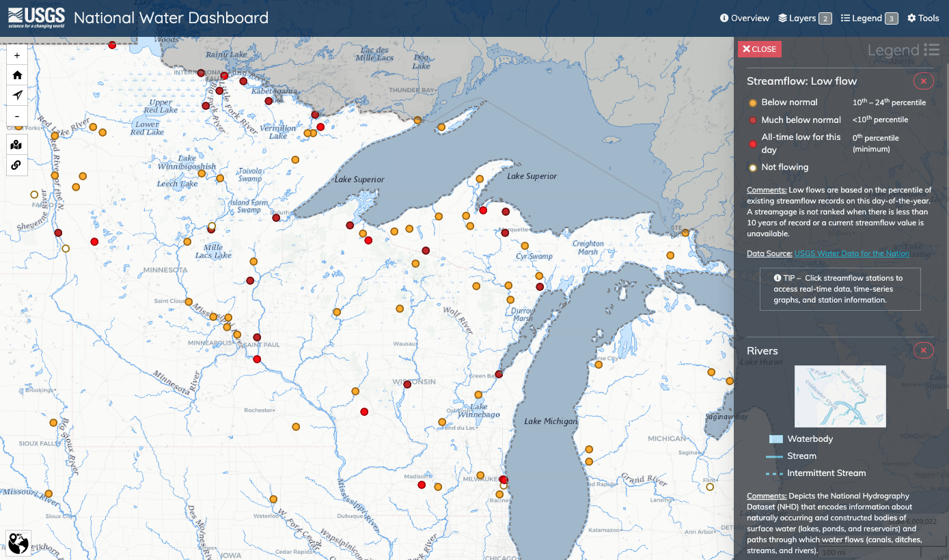Click the 'MINNESOTA' map label

click(165, 270)
